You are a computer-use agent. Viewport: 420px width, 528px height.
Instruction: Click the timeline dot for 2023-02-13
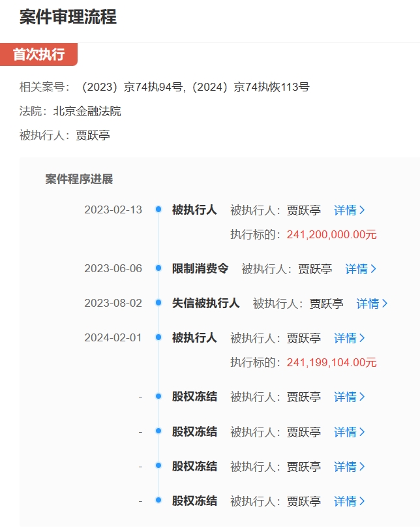tap(158, 210)
